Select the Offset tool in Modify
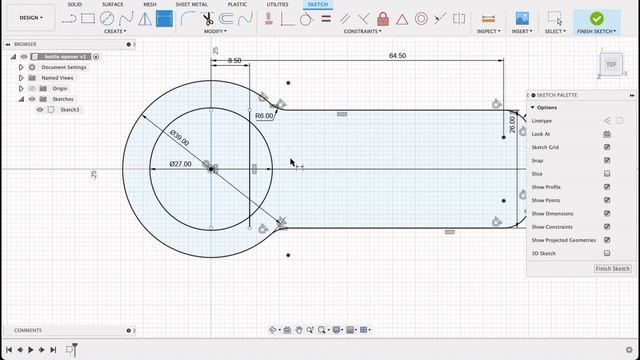Viewport: 640px width, 360px height. 227,19
